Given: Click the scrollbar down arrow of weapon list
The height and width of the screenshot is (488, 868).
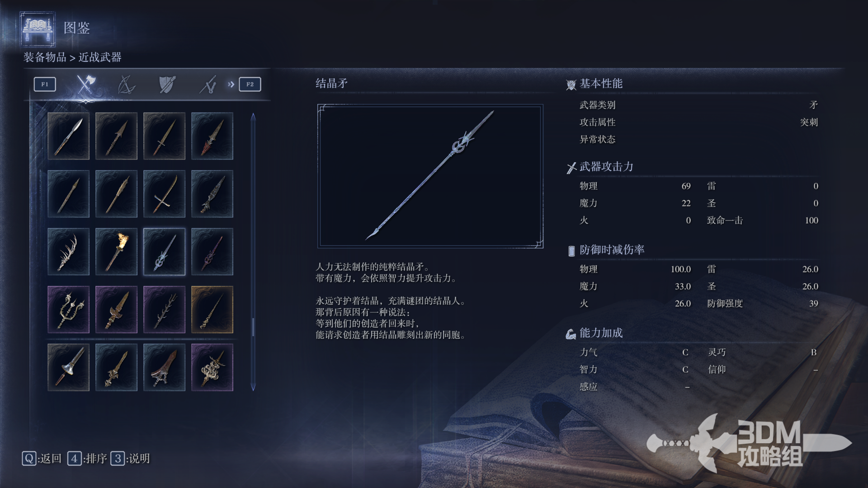Looking at the screenshot, I should click(x=253, y=387).
